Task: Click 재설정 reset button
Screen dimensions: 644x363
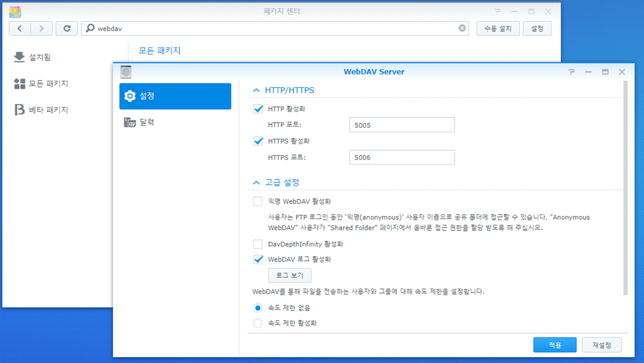Action: click(602, 345)
